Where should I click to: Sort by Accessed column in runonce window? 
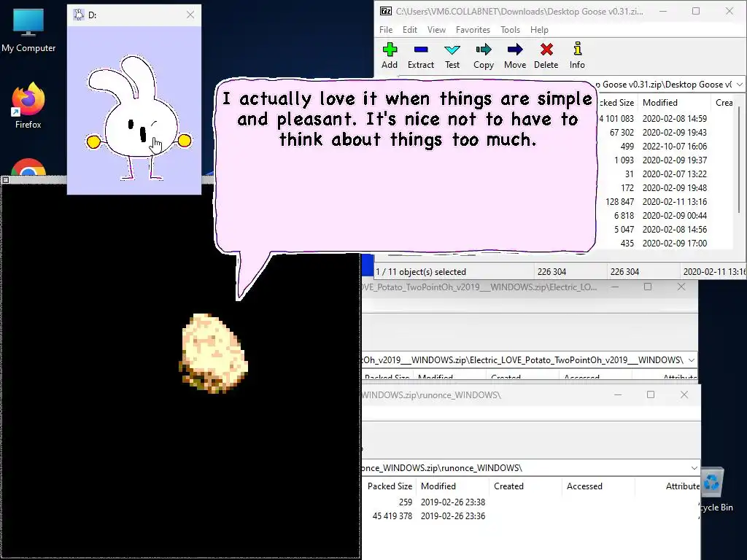(598, 486)
